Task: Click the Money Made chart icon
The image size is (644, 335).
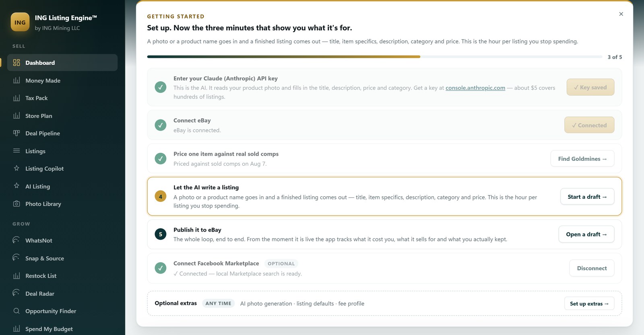Action: pyautogui.click(x=17, y=80)
